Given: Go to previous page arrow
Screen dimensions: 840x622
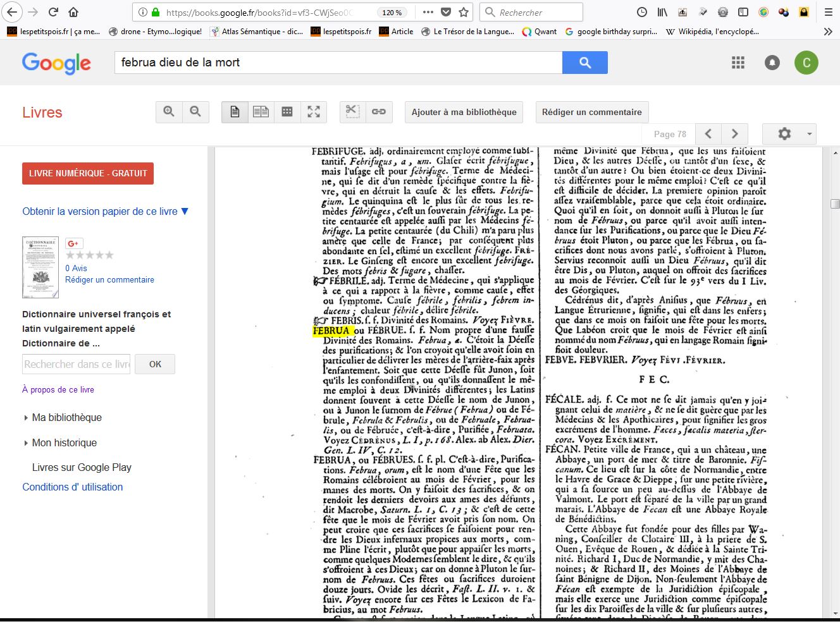Looking at the screenshot, I should tap(708, 134).
